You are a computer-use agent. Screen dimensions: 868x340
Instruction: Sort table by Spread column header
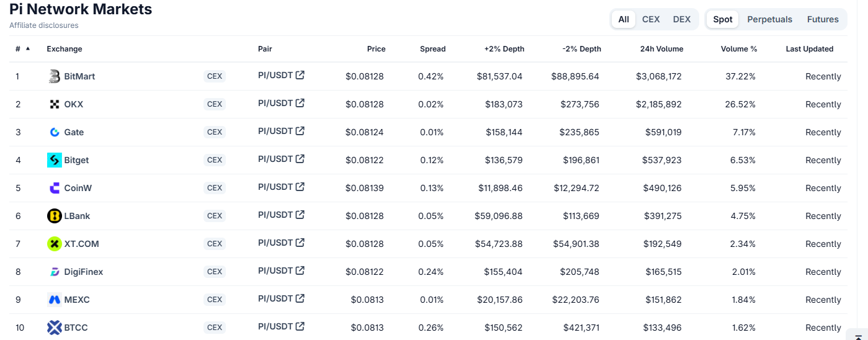(x=432, y=49)
